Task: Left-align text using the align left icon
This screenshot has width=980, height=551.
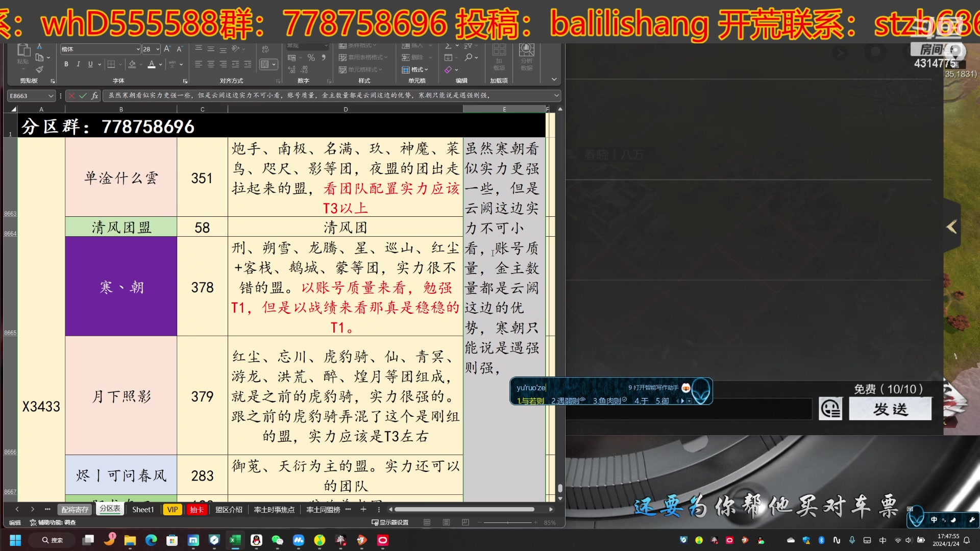Action: tap(199, 64)
